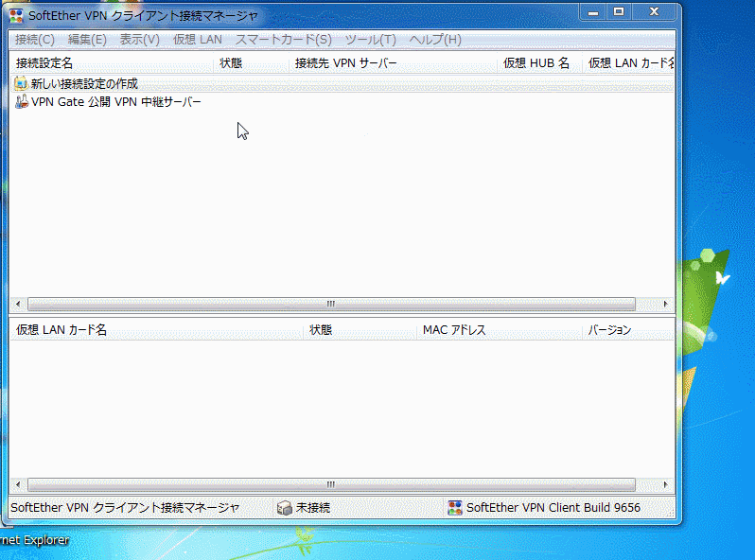Sort by the 接続設定名 column header
The height and width of the screenshot is (560, 755).
113,63
